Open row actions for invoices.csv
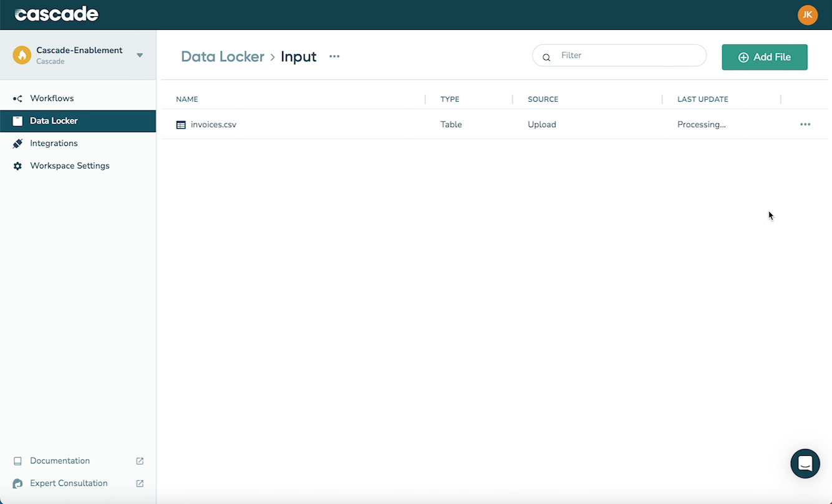832x504 pixels. pyautogui.click(x=805, y=124)
